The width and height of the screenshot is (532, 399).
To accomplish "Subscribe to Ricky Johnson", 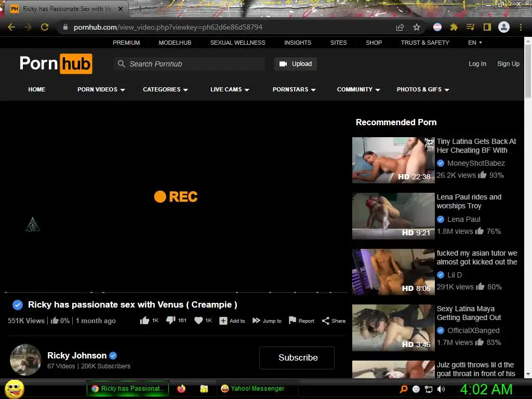I will coord(297,357).
